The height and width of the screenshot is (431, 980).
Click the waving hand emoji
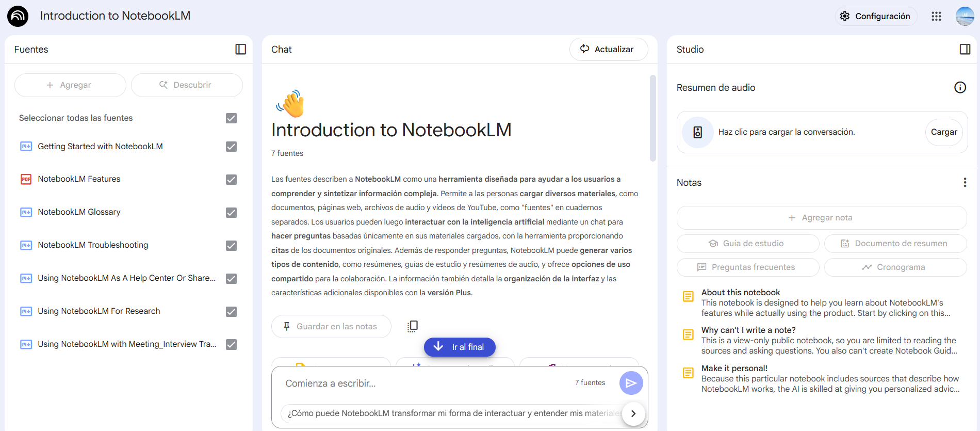click(x=291, y=103)
